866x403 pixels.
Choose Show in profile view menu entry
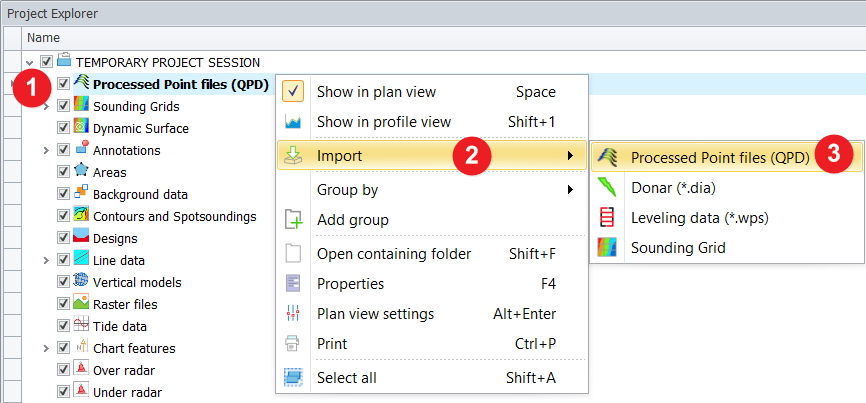coord(384,122)
